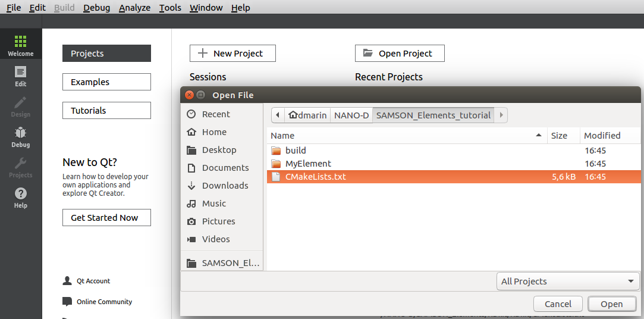This screenshot has width=644, height=319.
Task: Select the MyElement folder
Action: [x=308, y=164]
